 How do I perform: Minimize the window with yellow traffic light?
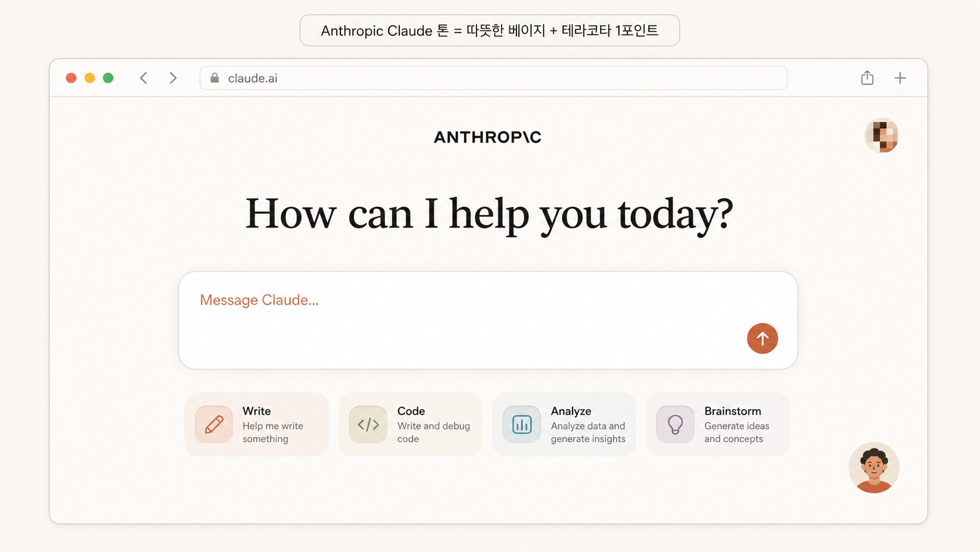click(x=90, y=78)
